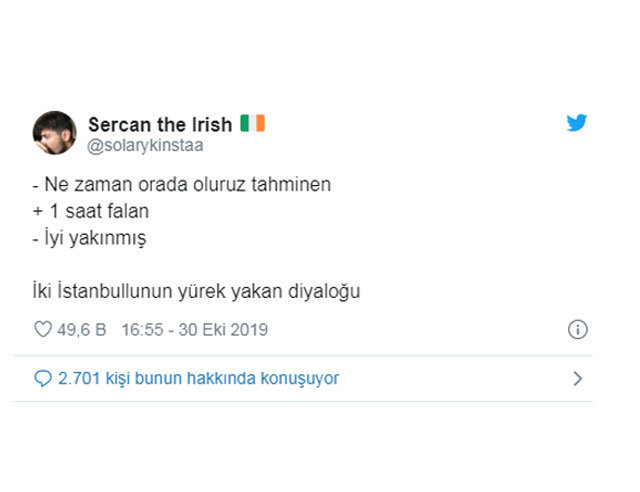Open Sercan's profile avatar photo
This screenshot has height=492, width=640.
tap(55, 133)
